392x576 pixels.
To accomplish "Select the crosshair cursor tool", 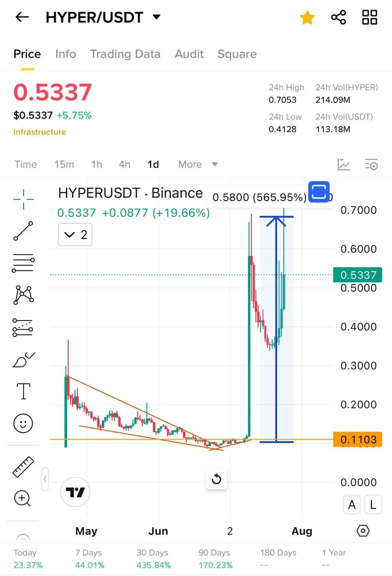I will point(24,199).
